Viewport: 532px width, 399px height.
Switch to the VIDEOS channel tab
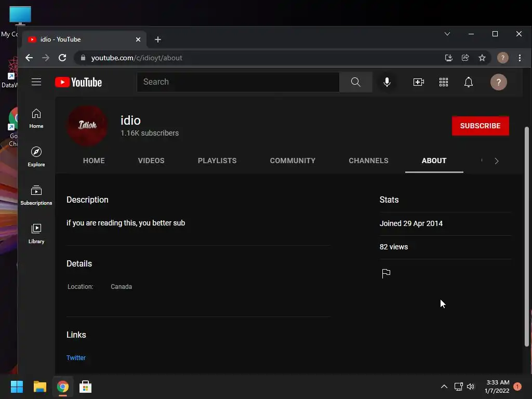tap(151, 161)
